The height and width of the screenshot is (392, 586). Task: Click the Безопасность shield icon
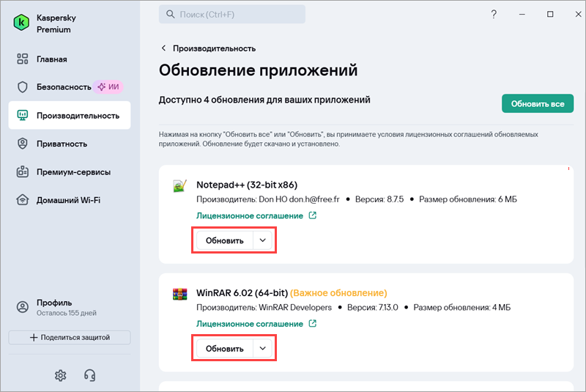pos(23,87)
